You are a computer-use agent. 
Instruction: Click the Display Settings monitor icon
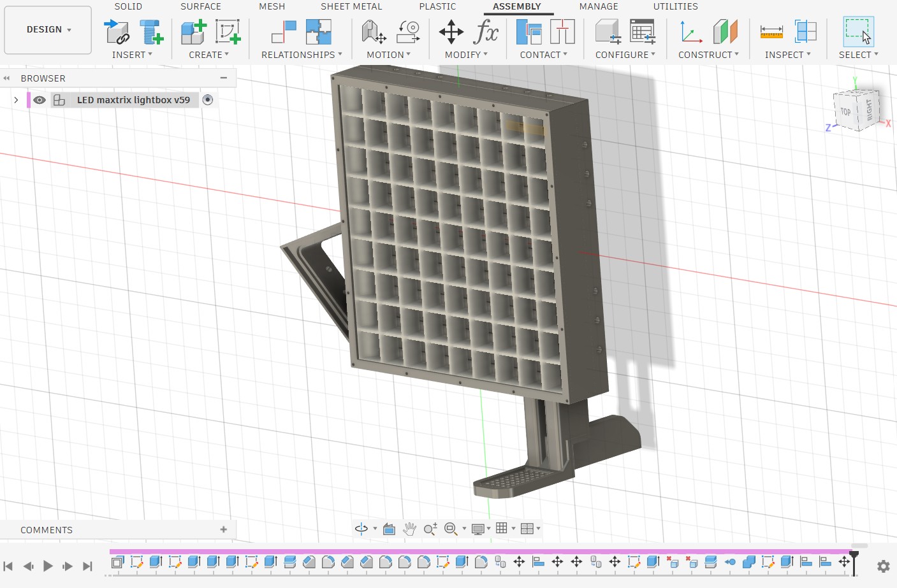(x=478, y=529)
